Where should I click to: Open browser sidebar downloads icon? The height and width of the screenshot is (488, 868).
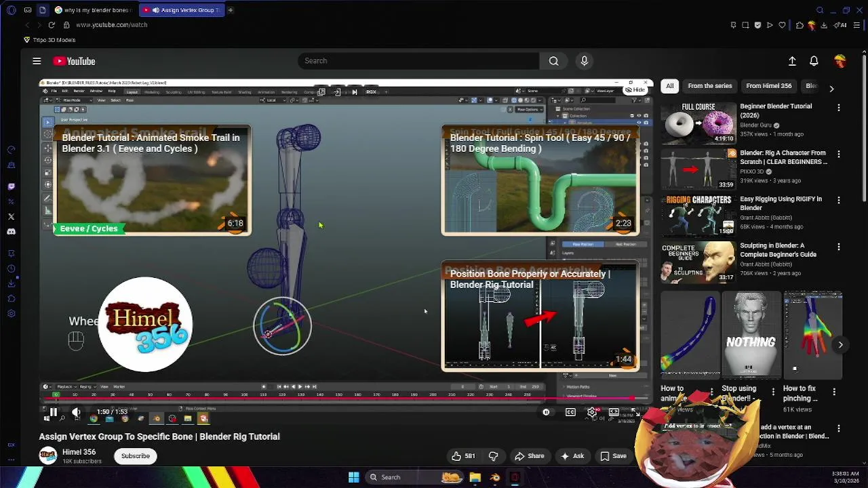click(11, 283)
